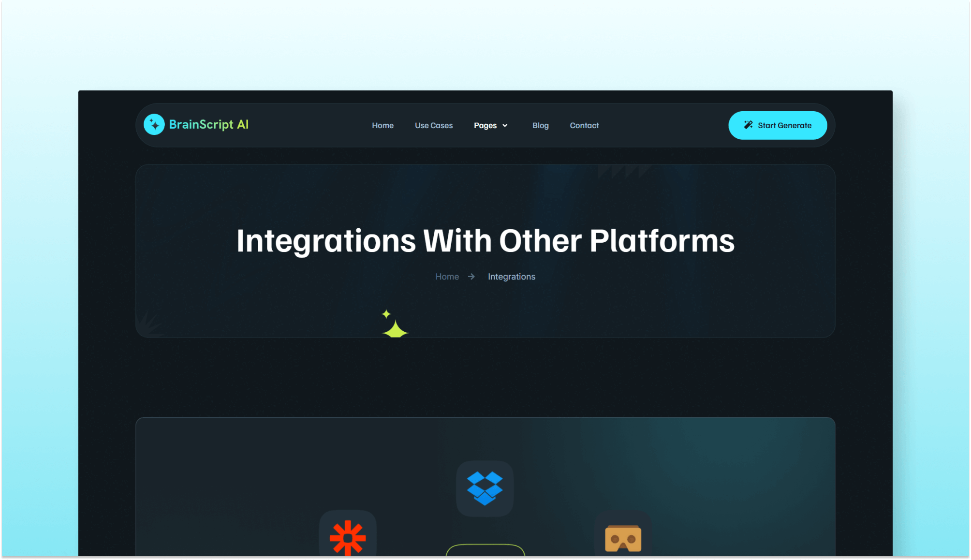Select the Blog navigation item
The image size is (971, 560).
point(540,125)
